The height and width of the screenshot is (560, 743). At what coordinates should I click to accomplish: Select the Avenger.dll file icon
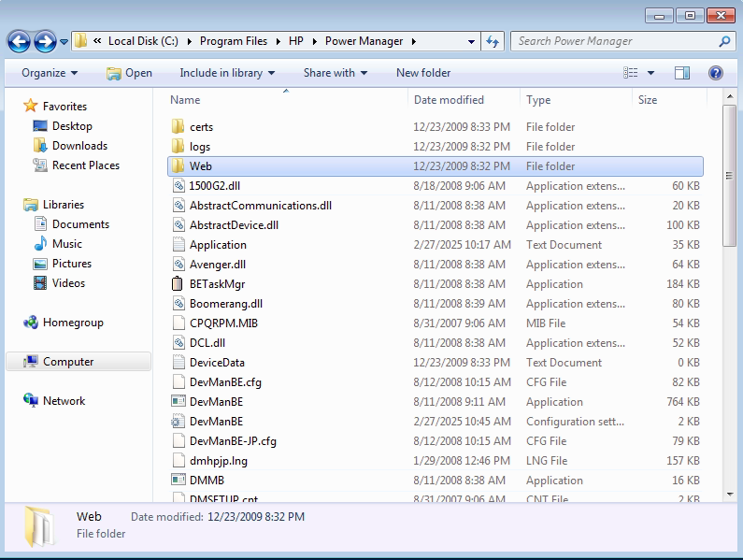tap(179, 265)
